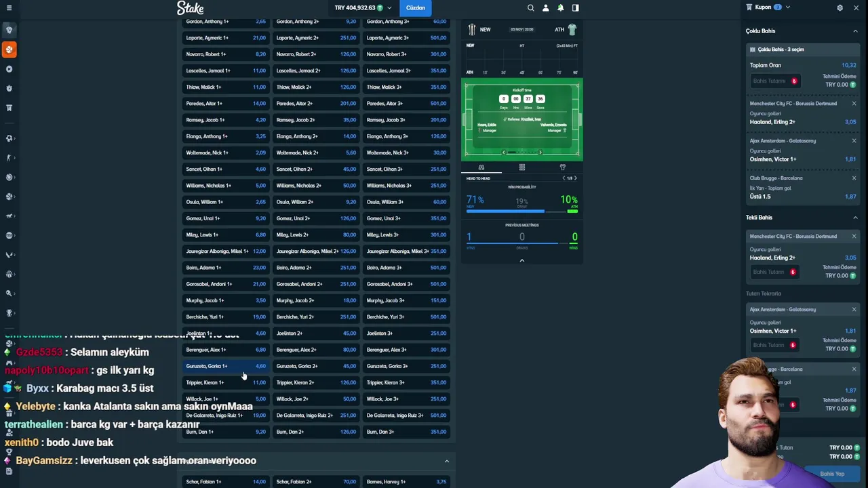Pick Barnes, Harvey 1+ odds 3,75
The image size is (868, 488).
[406, 482]
